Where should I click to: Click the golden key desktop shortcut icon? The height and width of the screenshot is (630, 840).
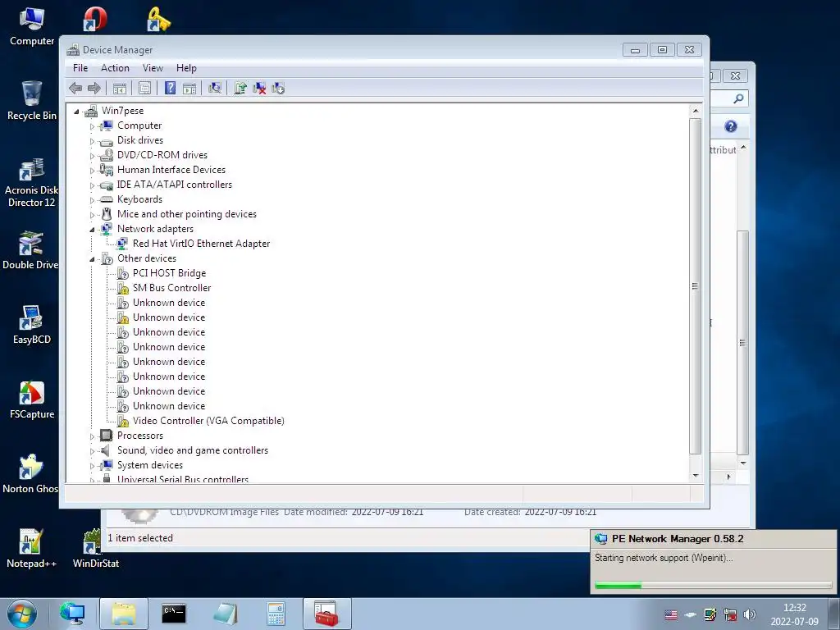point(158,19)
